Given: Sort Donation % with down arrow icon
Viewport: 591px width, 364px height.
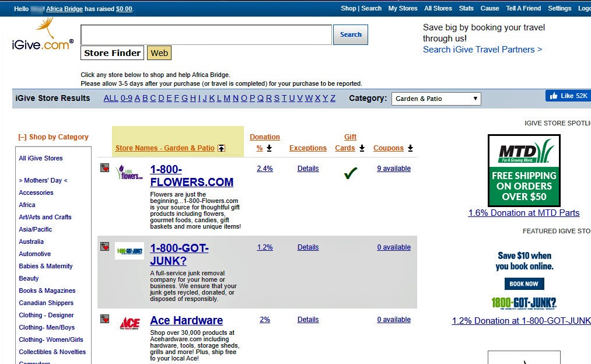Looking at the screenshot, I should (x=269, y=148).
